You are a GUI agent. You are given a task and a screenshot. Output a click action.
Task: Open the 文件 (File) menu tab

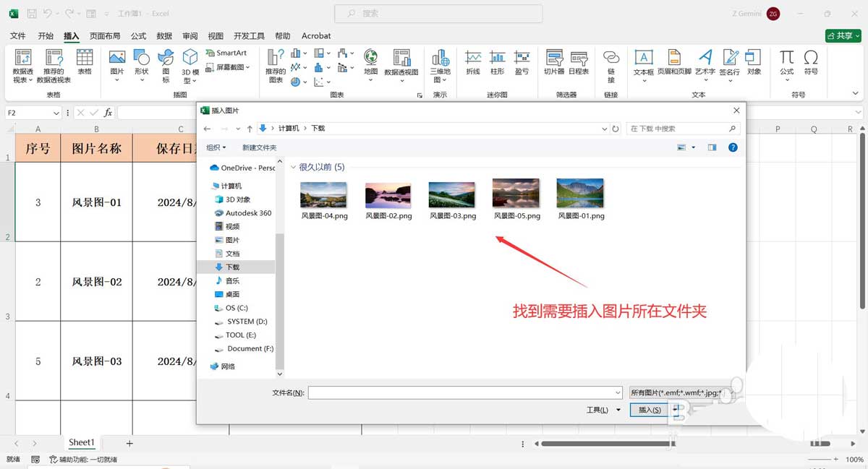click(18, 35)
